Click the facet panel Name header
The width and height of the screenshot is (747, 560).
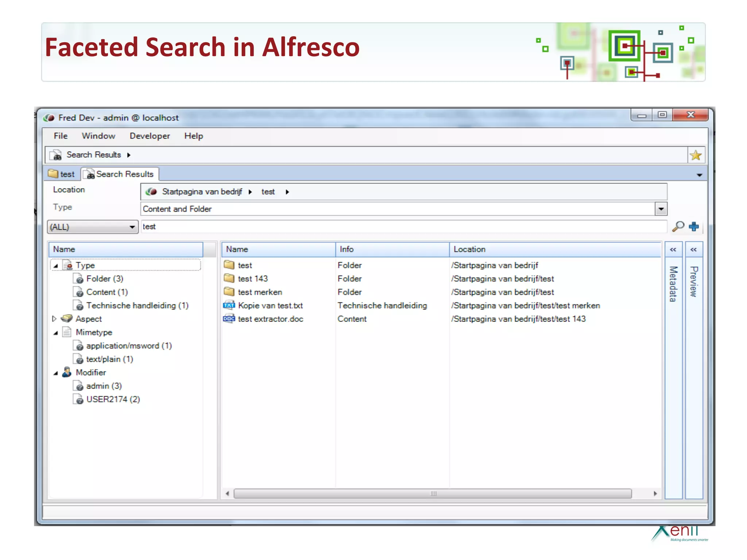[126, 249]
